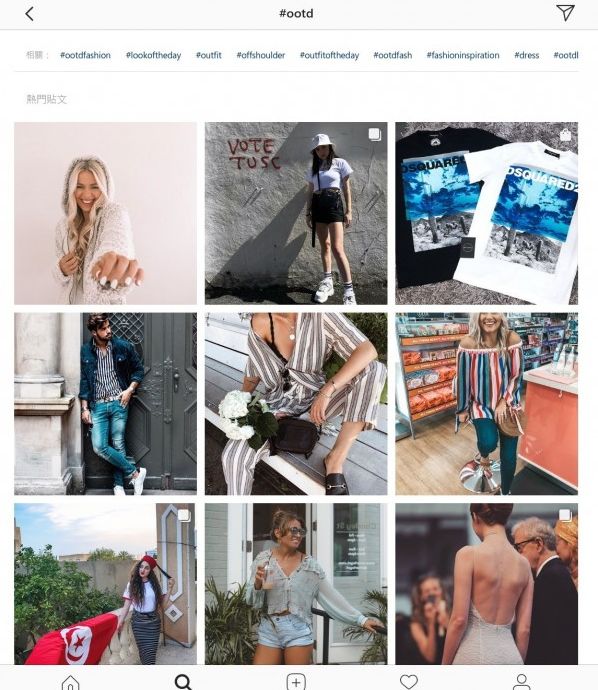Open the #offshoulder related tag

[261, 55]
